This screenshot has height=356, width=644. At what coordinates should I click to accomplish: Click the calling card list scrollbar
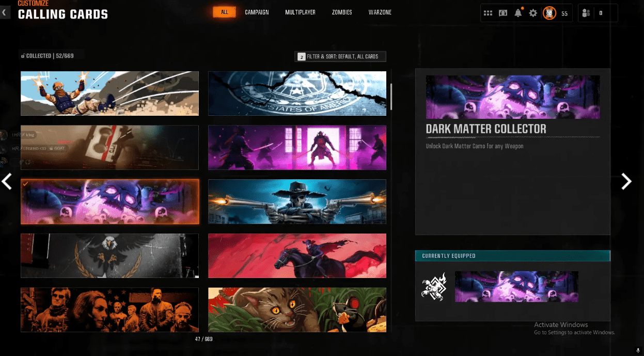point(391,97)
